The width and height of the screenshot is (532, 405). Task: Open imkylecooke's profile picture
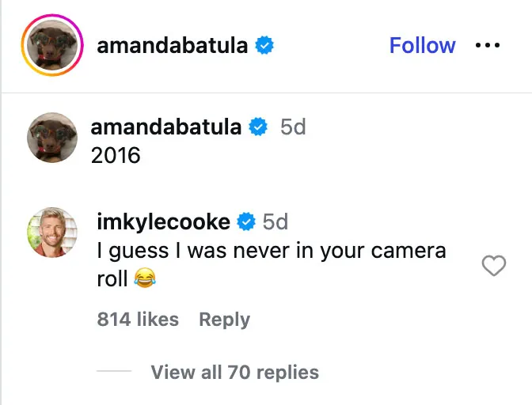click(x=52, y=233)
